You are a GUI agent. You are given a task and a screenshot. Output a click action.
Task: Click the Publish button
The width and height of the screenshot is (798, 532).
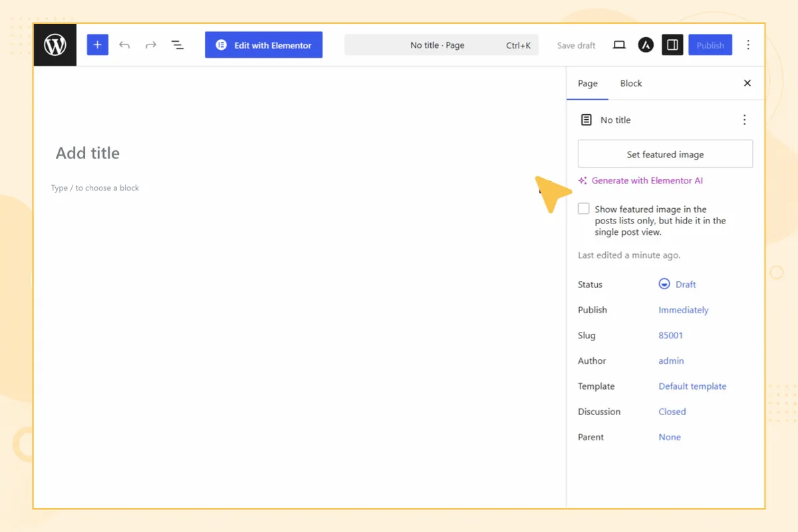710,45
